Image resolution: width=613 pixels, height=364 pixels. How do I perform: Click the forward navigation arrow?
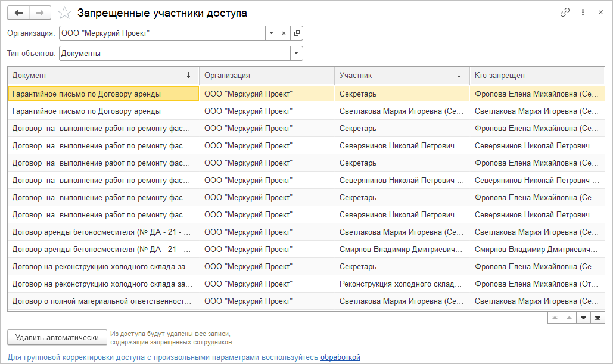click(x=39, y=13)
